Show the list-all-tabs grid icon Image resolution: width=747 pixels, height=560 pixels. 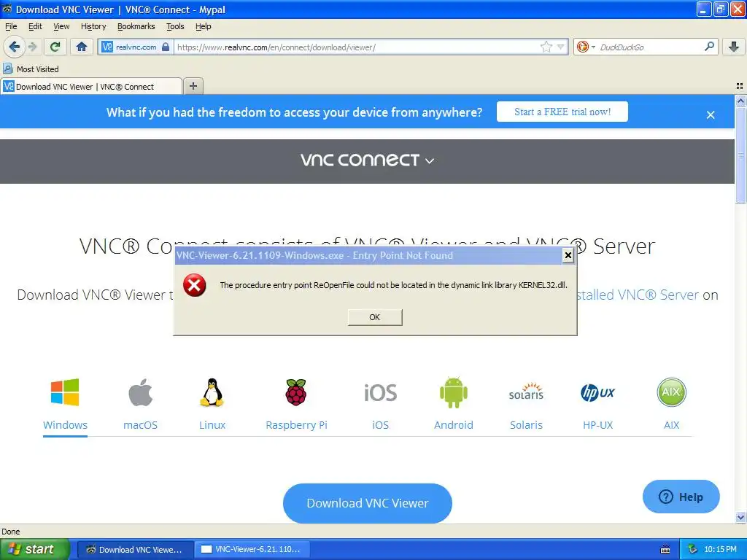click(x=740, y=86)
